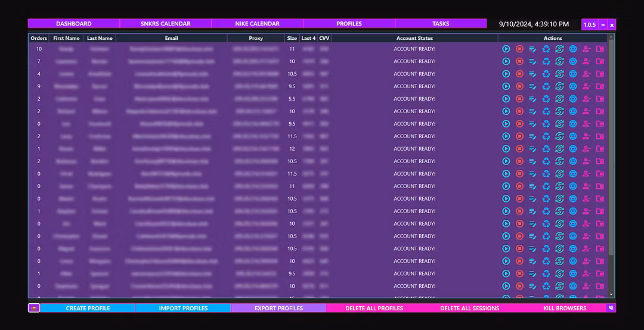This screenshot has height=330, width=644.
Task: Sort by Email column header
Action: click(x=171, y=38)
